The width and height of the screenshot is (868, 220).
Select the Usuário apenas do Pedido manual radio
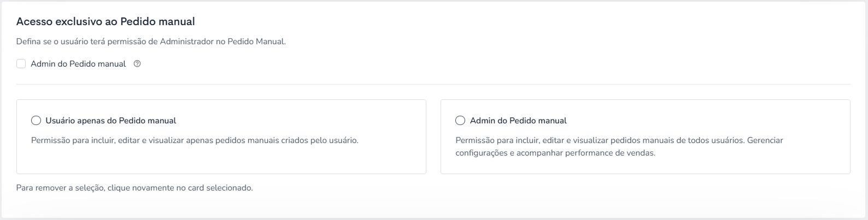pos(36,121)
